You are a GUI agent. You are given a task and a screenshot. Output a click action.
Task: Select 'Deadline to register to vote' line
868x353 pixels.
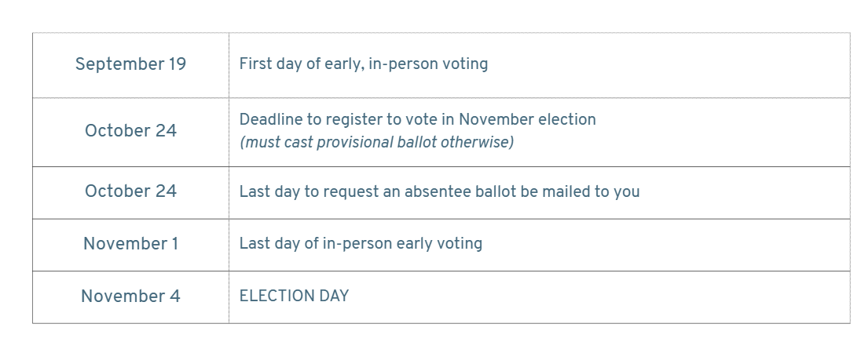click(417, 119)
